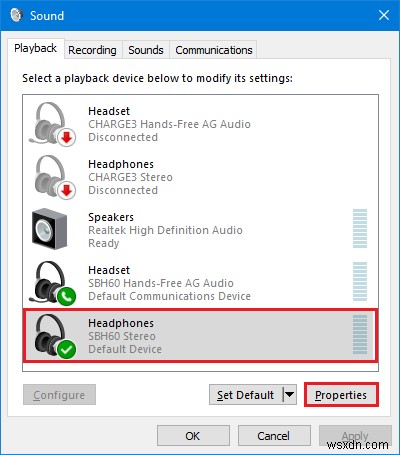The height and width of the screenshot is (455, 400).
Task: Dismiss dialog with Cancel button
Action: 274,436
